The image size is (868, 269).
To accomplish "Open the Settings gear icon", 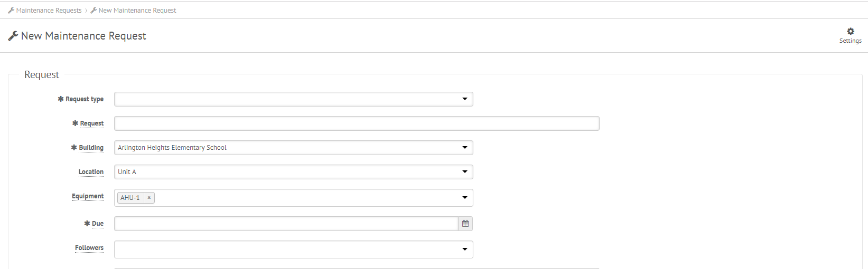I will (x=850, y=32).
